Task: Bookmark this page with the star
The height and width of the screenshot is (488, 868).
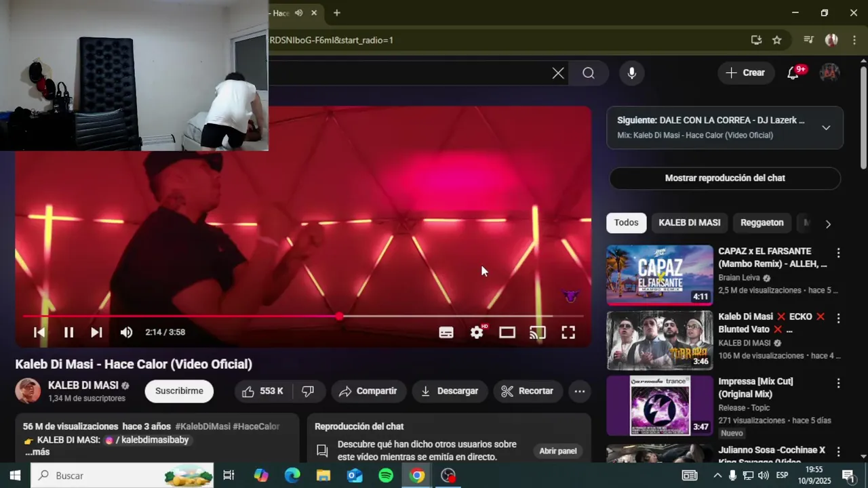Action: click(x=777, y=40)
